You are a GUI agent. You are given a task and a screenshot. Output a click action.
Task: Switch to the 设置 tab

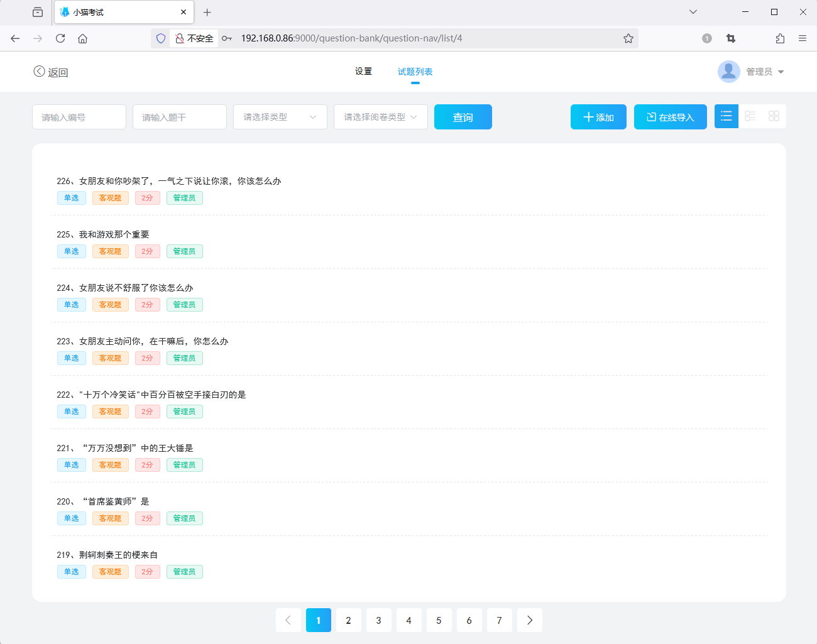coord(363,71)
